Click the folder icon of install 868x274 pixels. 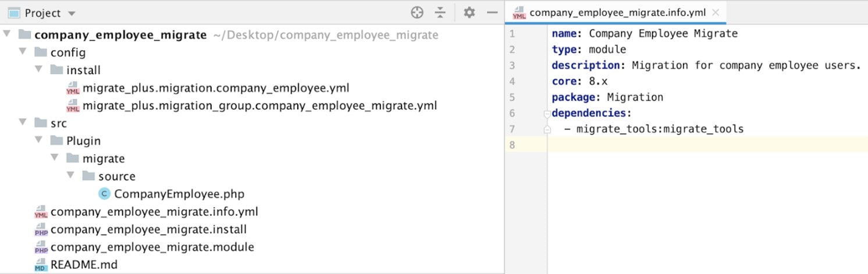tap(56, 70)
